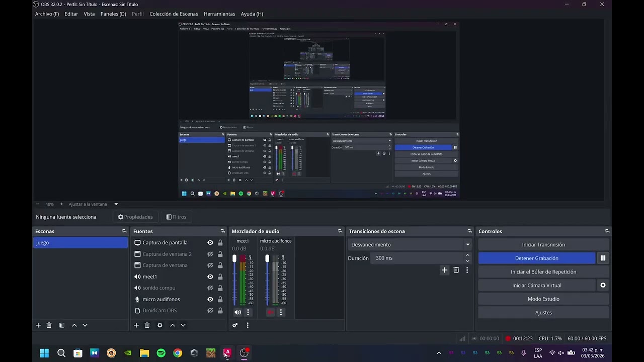
Task: Unlock the meet1 source padlock
Action: [x=220, y=277]
